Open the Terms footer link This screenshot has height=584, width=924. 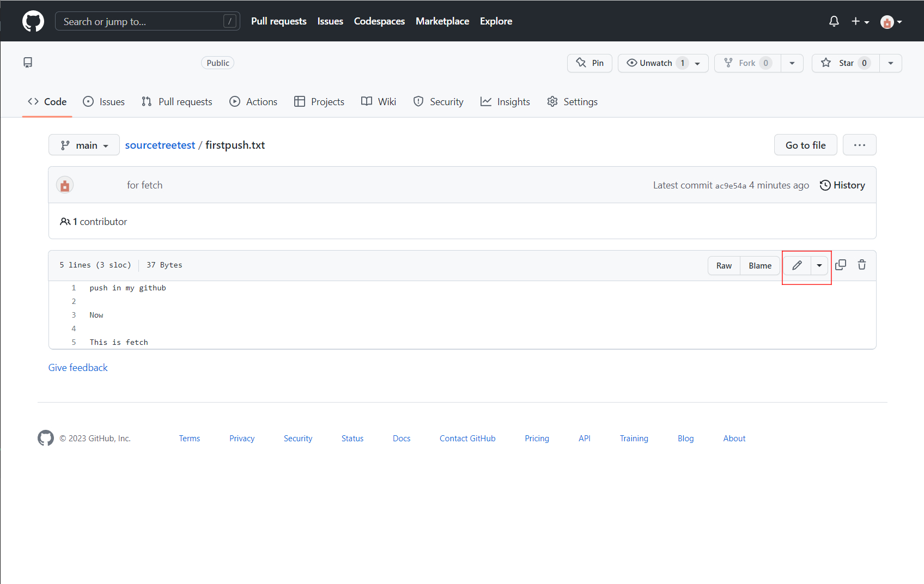point(190,439)
